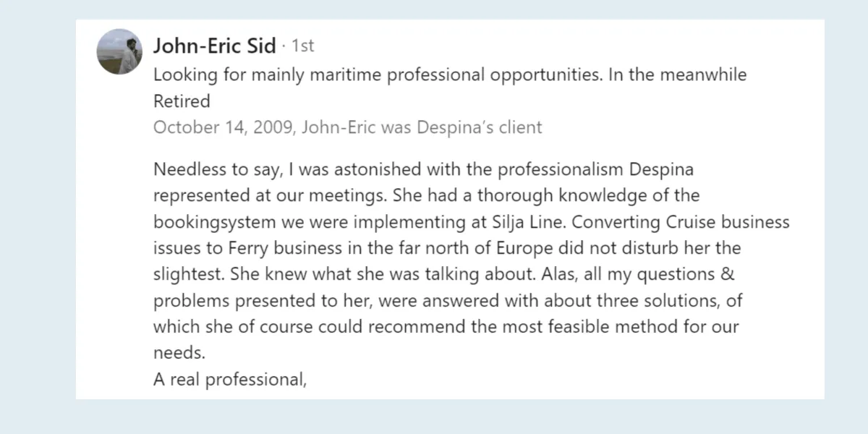Click the word "needs." ending the paragraph
This screenshot has width=868, height=434.
179,353
